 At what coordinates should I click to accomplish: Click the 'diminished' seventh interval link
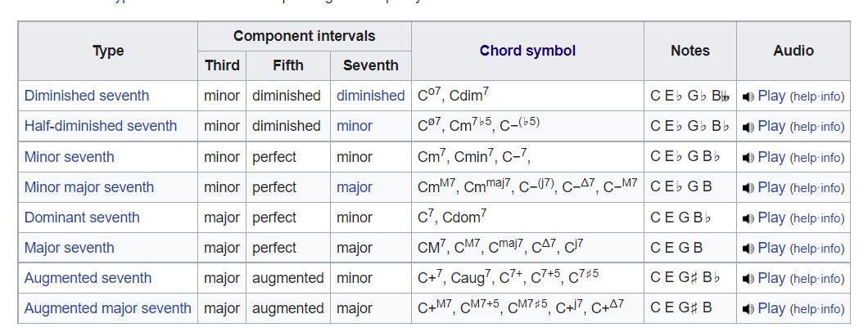[x=370, y=96]
